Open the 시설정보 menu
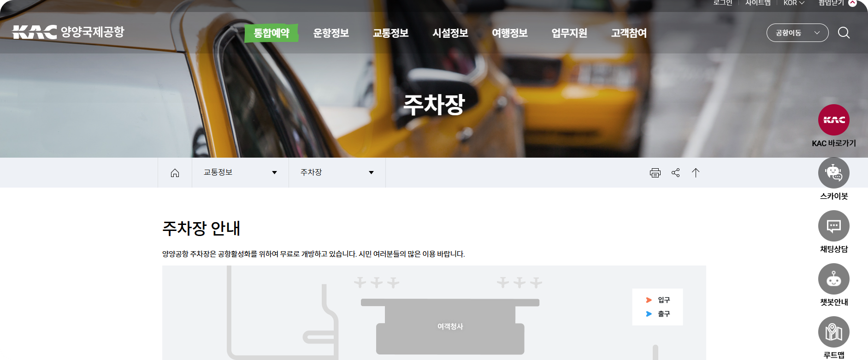This screenshot has width=868, height=360. click(450, 33)
